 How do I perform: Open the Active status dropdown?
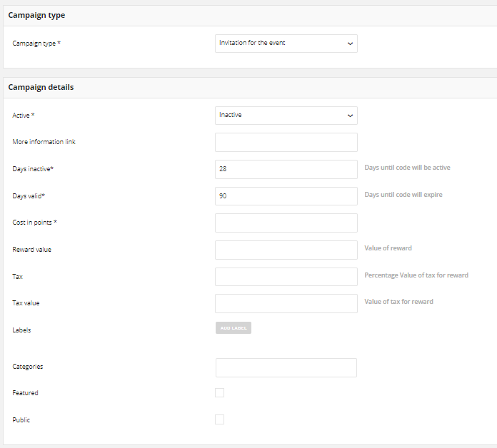286,116
